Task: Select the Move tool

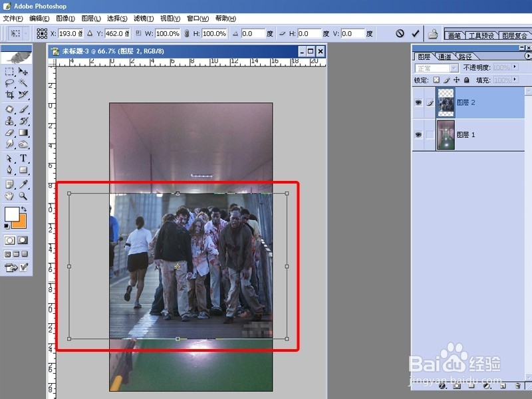Action: (x=23, y=72)
